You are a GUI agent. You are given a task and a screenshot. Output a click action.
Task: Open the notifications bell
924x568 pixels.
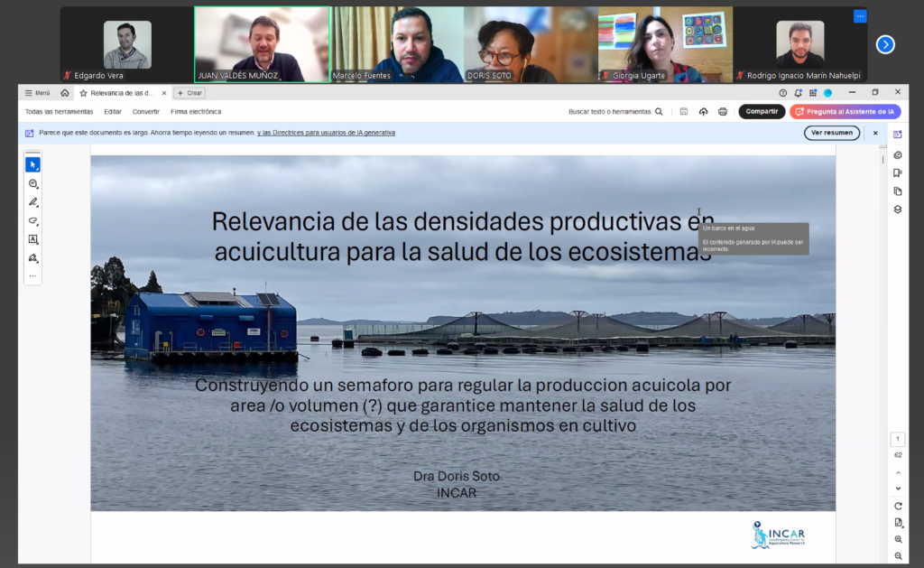pyautogui.click(x=798, y=92)
